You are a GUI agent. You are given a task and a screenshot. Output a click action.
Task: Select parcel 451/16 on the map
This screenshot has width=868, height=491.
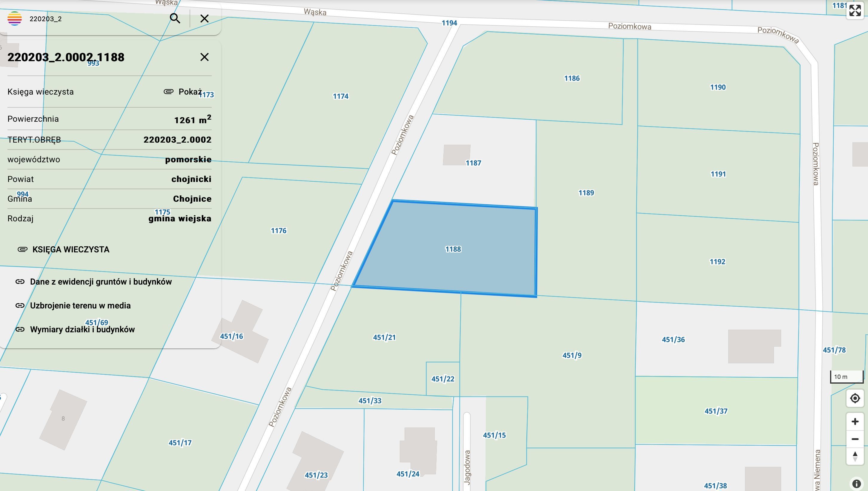tap(231, 336)
